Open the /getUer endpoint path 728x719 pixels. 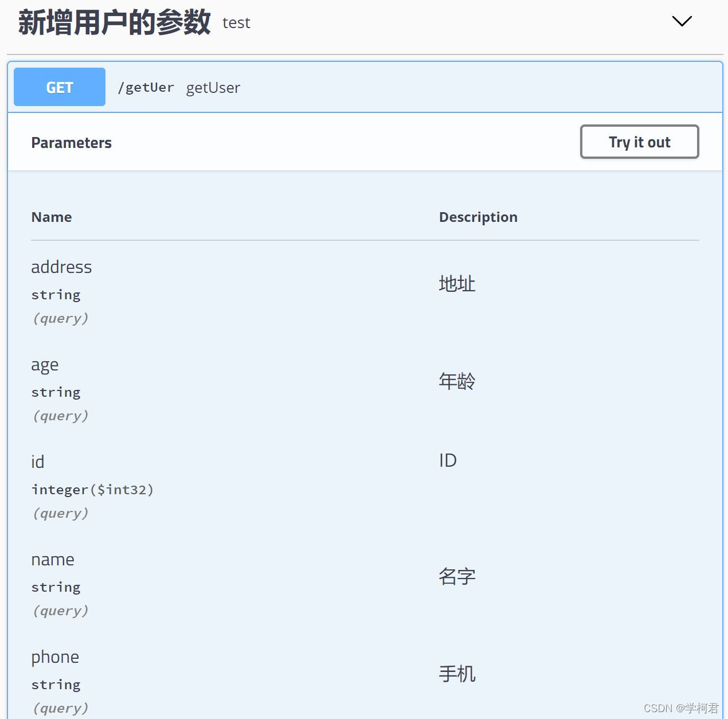[146, 87]
